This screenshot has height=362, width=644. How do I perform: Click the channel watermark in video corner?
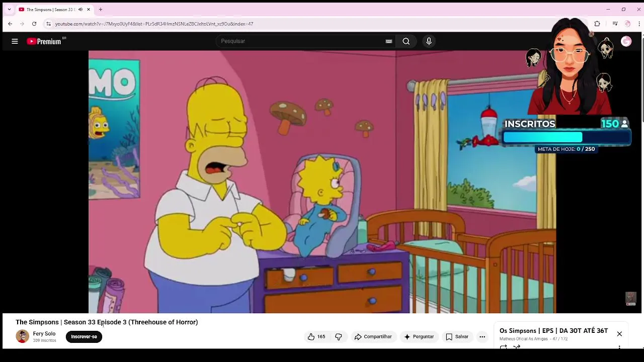[x=630, y=298]
